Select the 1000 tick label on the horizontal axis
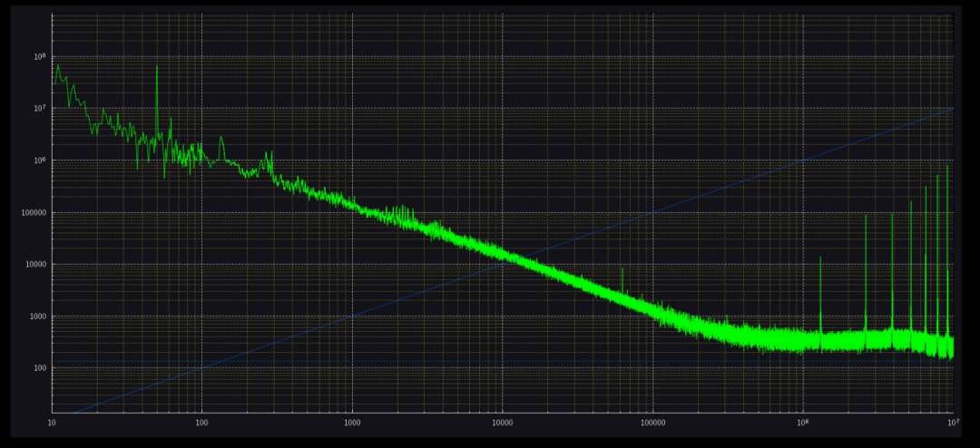 (x=352, y=423)
